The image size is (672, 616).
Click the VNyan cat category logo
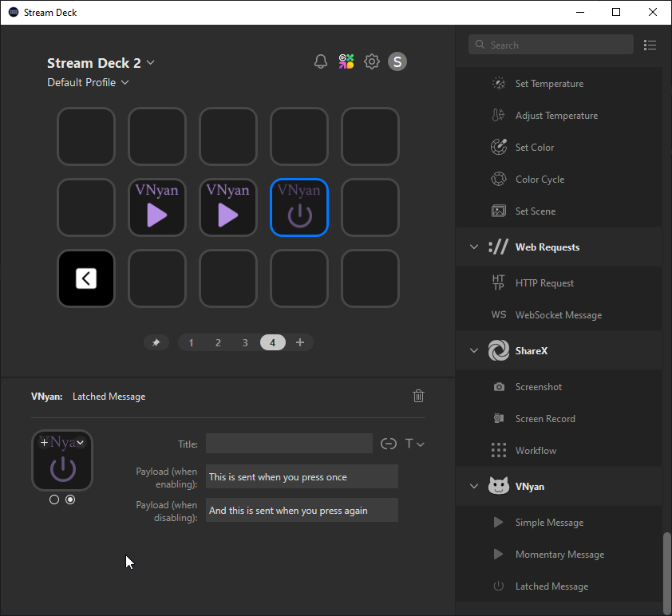coord(499,486)
